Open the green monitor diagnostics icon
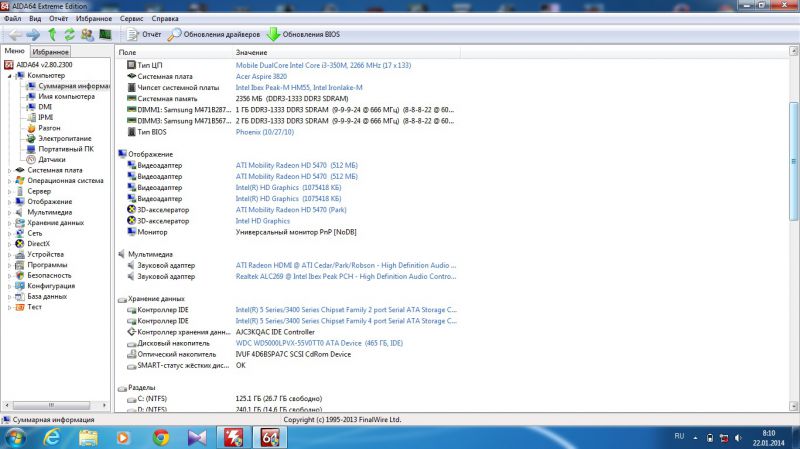The height and width of the screenshot is (449, 800). [x=106, y=35]
